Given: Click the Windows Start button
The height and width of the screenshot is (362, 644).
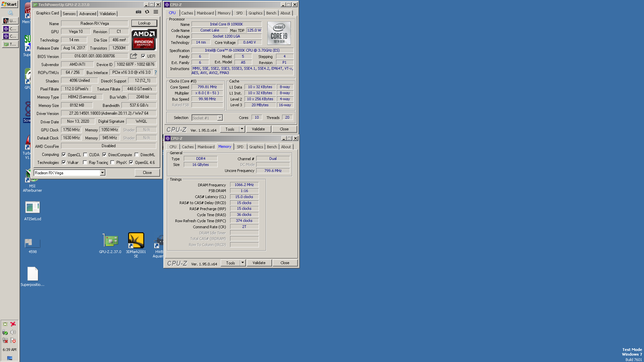Looking at the screenshot, I should 9,4.
